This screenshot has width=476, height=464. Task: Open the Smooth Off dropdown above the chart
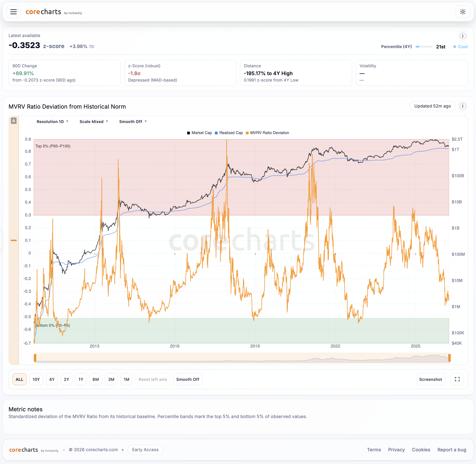133,121
